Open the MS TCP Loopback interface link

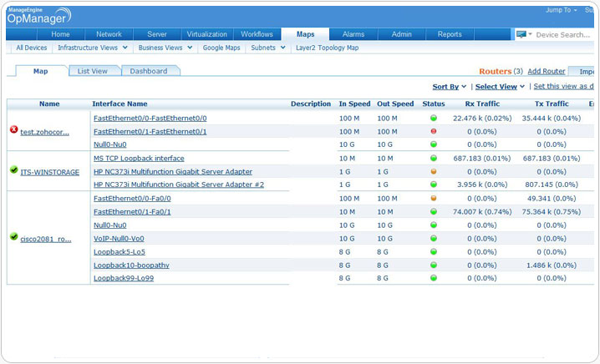[139, 159]
